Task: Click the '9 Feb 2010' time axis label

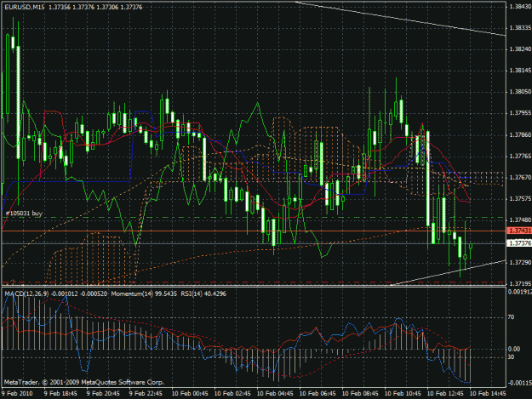Action: [x=17, y=393]
